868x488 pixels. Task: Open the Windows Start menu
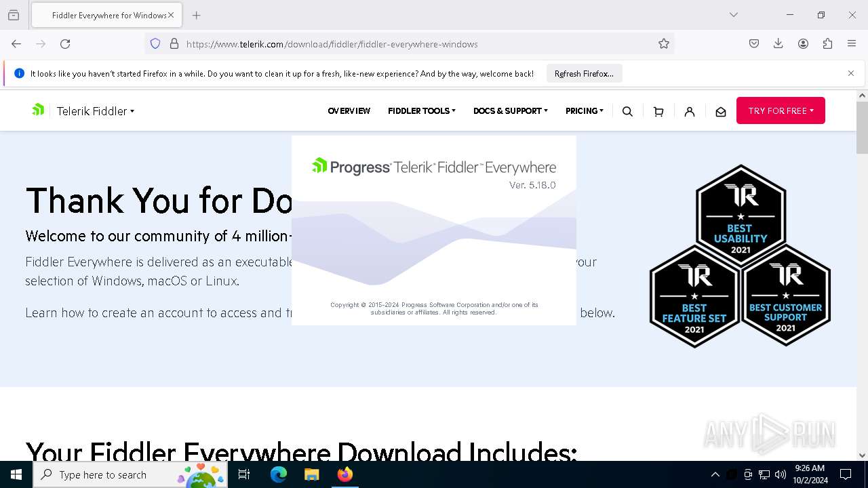[16, 474]
